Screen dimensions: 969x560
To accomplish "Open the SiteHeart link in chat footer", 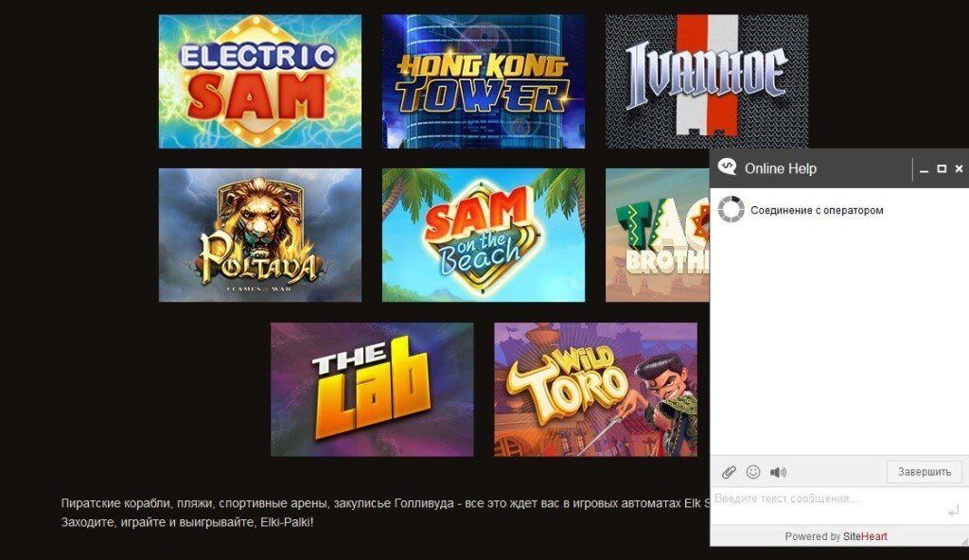I will click(865, 536).
